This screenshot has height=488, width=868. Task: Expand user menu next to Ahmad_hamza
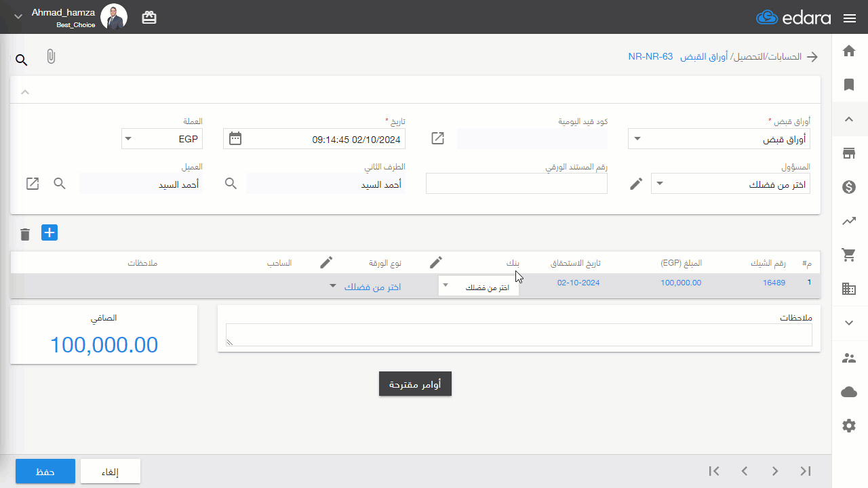point(18,16)
